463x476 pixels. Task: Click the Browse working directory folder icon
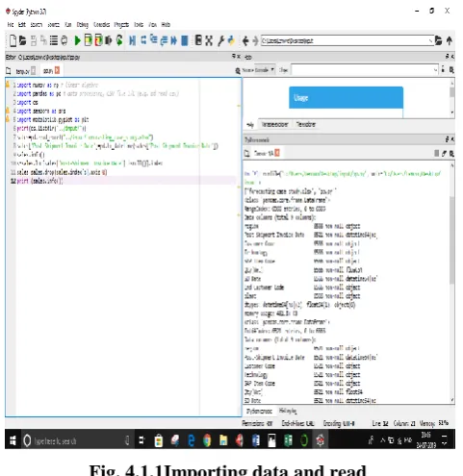click(438, 40)
